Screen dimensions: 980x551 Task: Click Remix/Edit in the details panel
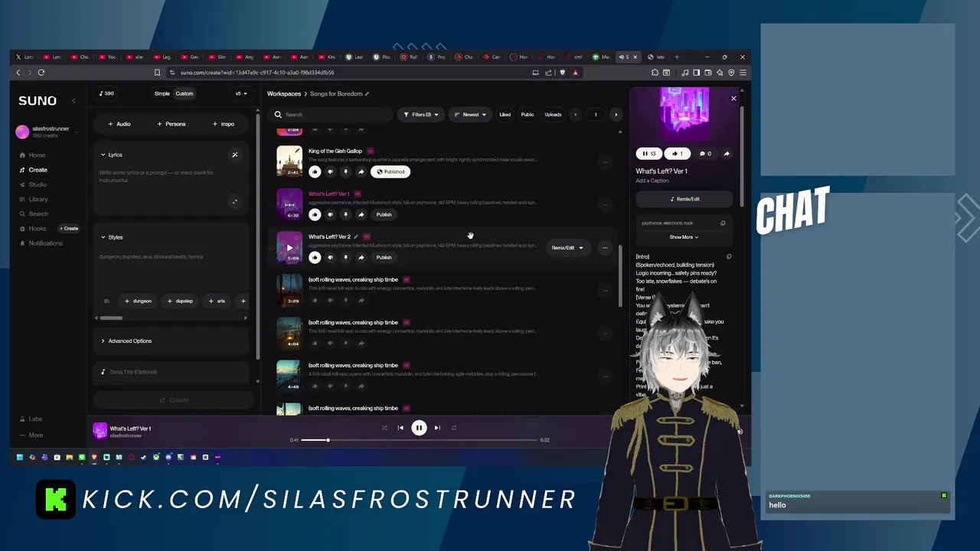tap(684, 199)
